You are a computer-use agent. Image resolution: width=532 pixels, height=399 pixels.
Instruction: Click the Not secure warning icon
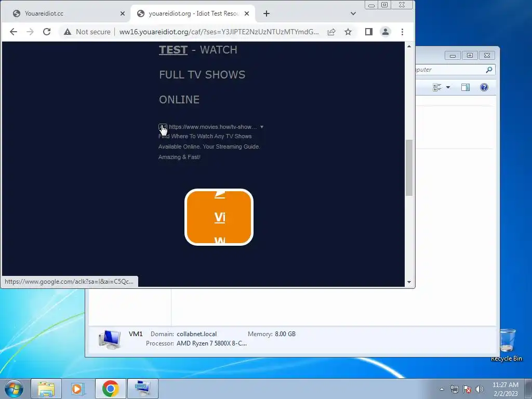(x=68, y=32)
